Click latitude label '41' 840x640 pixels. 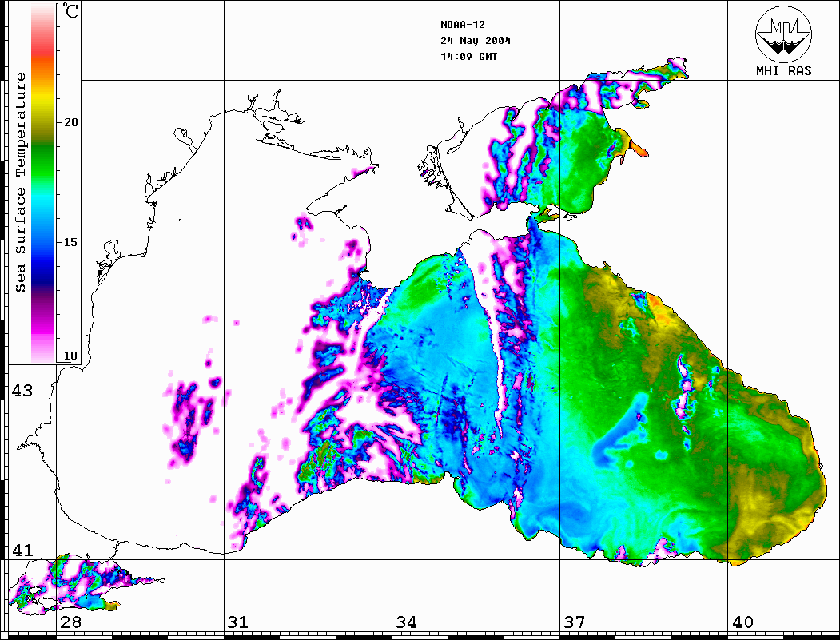(x=22, y=550)
